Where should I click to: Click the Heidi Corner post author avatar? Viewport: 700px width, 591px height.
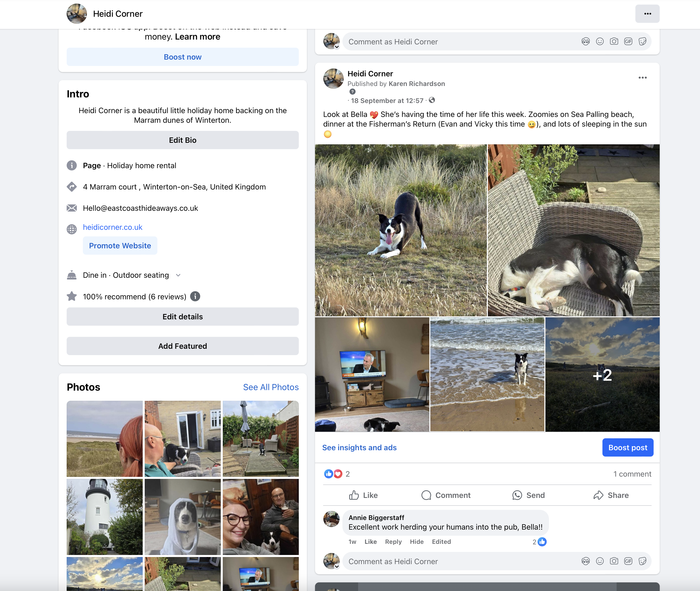point(333,79)
